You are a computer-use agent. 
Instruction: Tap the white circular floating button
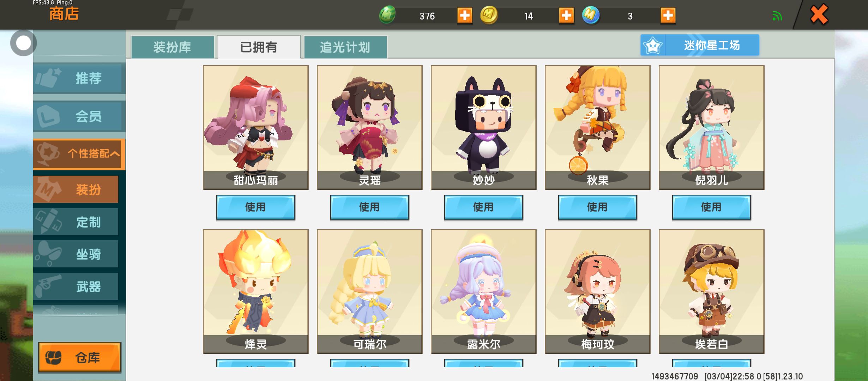tap(24, 43)
